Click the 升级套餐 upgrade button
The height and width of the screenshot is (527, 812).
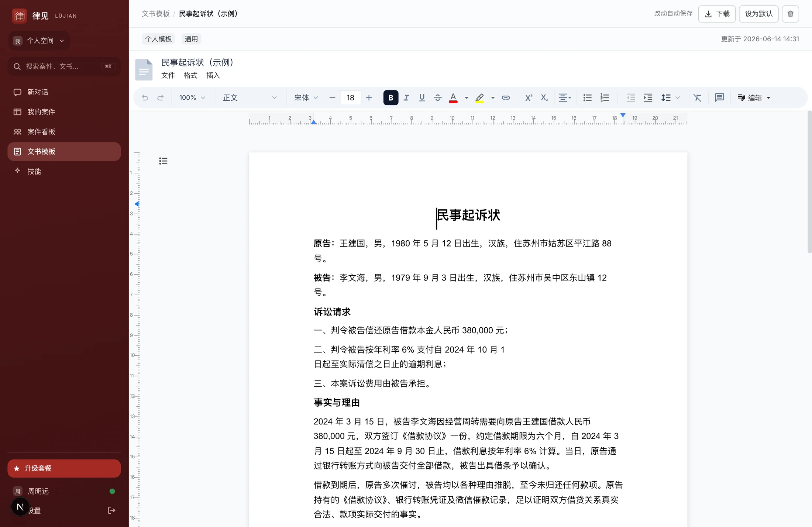pos(64,468)
